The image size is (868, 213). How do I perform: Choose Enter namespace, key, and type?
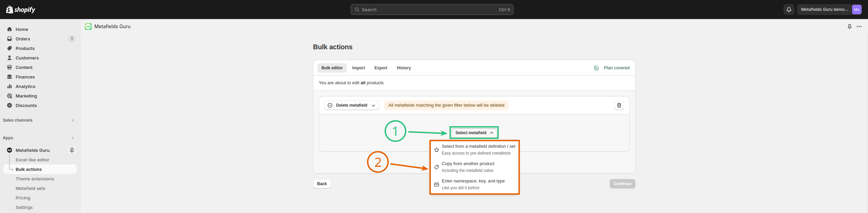(475, 184)
